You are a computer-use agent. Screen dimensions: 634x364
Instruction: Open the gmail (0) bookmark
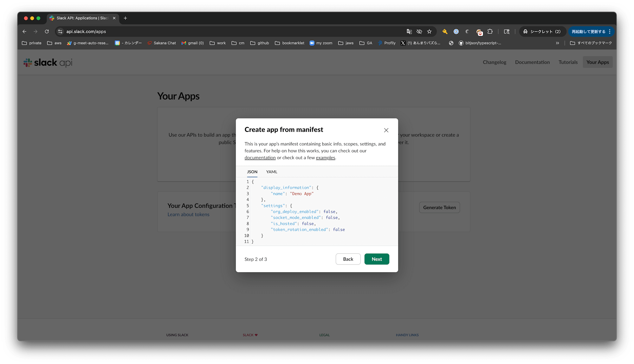tap(192, 43)
